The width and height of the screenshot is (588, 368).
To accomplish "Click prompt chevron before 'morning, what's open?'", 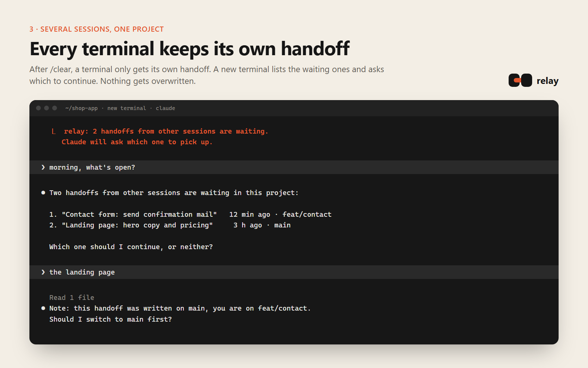I will pyautogui.click(x=43, y=167).
